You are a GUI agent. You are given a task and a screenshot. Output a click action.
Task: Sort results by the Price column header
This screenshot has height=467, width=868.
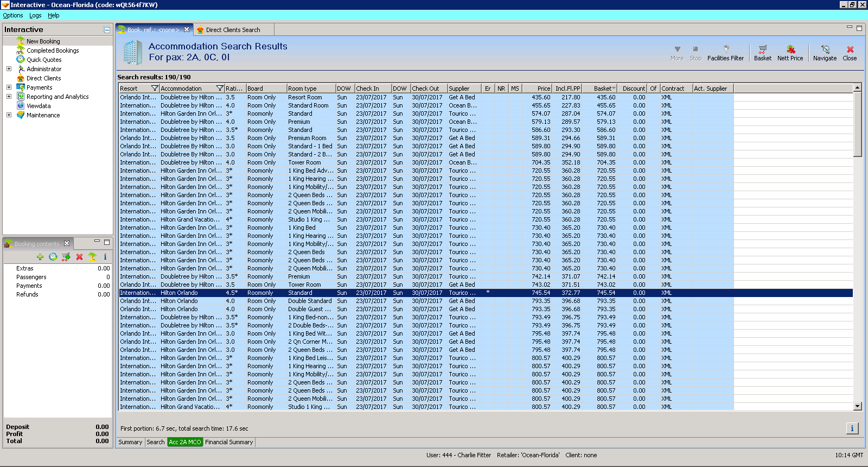click(537, 89)
